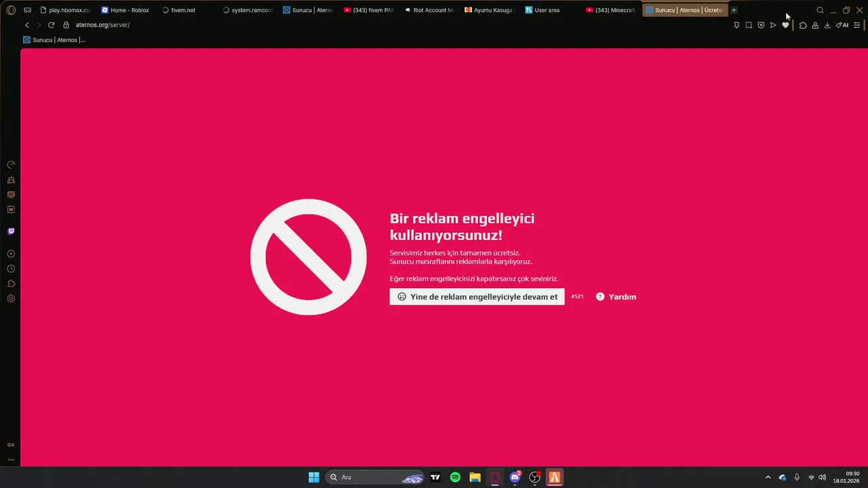Open History clock icon in sidebar
Viewport: 868px width, 488px height.
pyautogui.click(x=11, y=268)
